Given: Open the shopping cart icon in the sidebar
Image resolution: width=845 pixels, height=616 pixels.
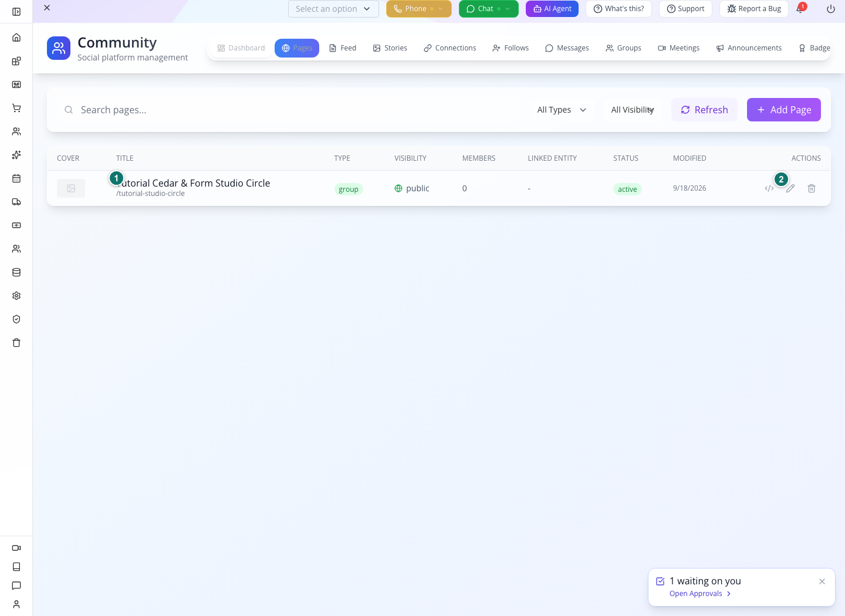Looking at the screenshot, I should [16, 108].
